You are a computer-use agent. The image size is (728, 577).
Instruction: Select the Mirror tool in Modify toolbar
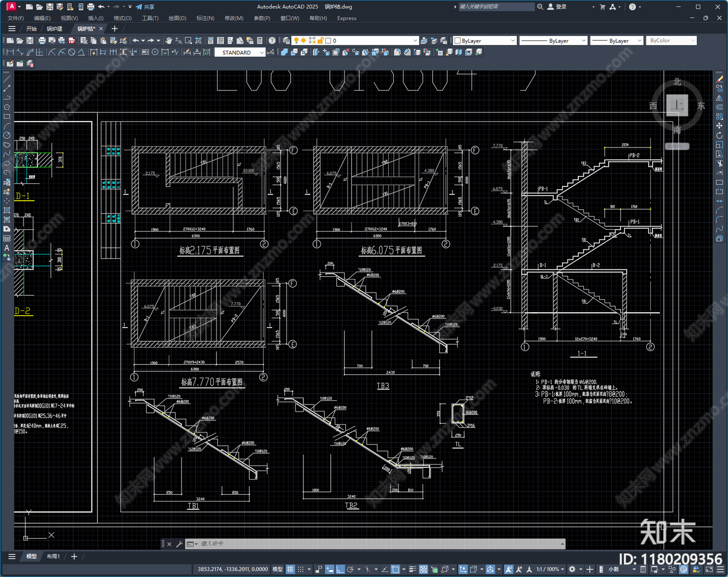(x=719, y=97)
